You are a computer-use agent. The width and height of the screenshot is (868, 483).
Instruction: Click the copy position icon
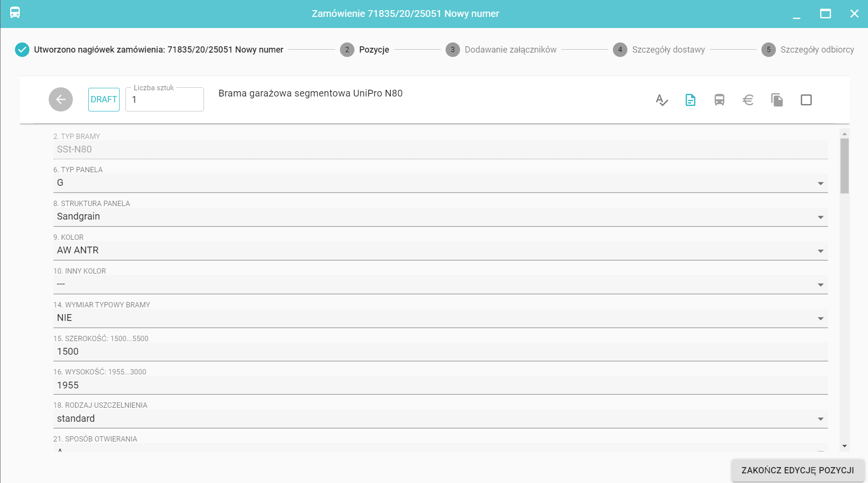(x=777, y=100)
